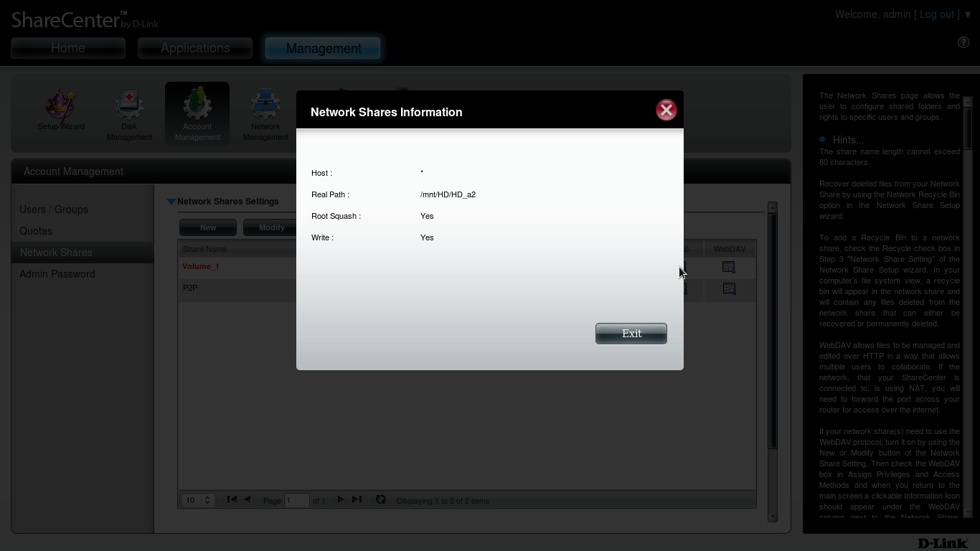The height and width of the screenshot is (551, 980).
Task: Collapse the Network Shares Settings section
Action: [171, 202]
